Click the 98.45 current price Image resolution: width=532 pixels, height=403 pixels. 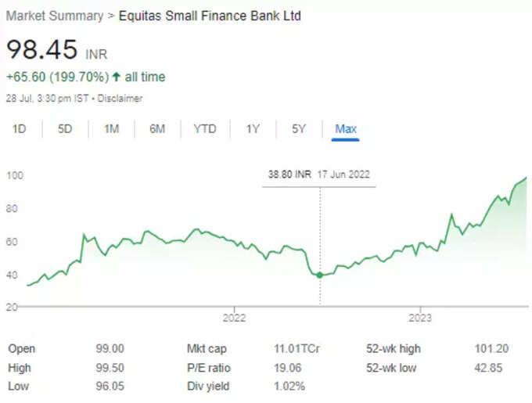[41, 49]
